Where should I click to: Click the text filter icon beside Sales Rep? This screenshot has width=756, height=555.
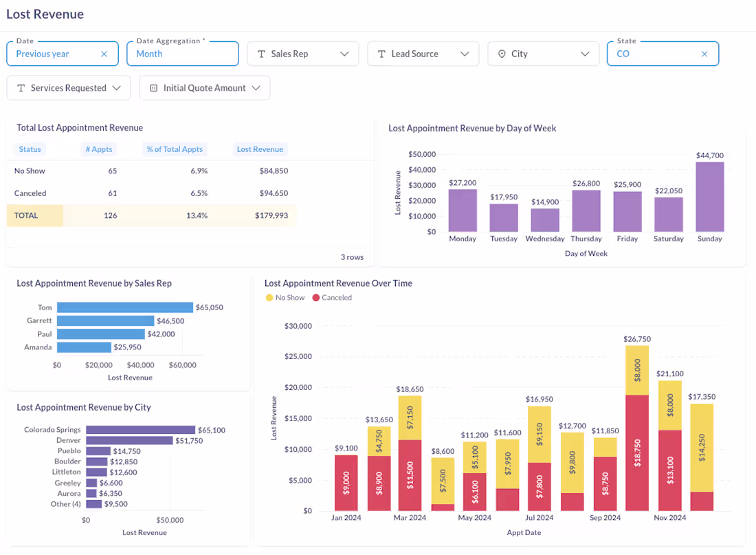coord(262,53)
